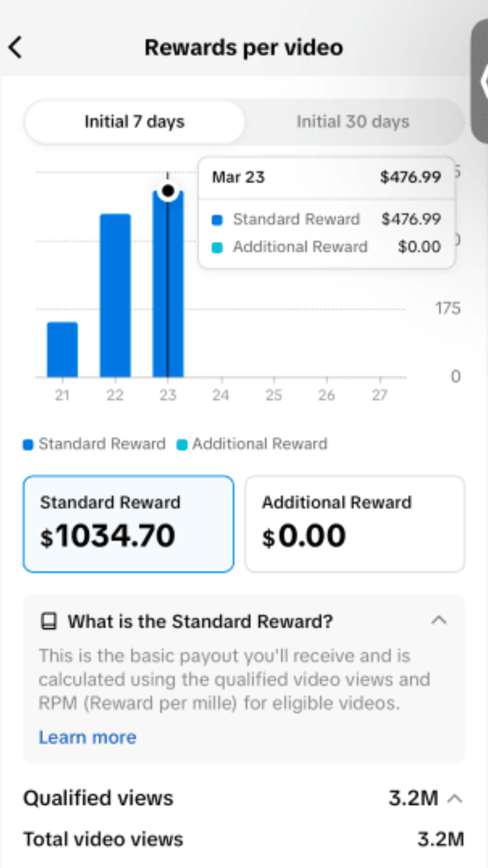Collapse the What is the Standard Reward section
This screenshot has height=868, width=488.
pos(439,620)
